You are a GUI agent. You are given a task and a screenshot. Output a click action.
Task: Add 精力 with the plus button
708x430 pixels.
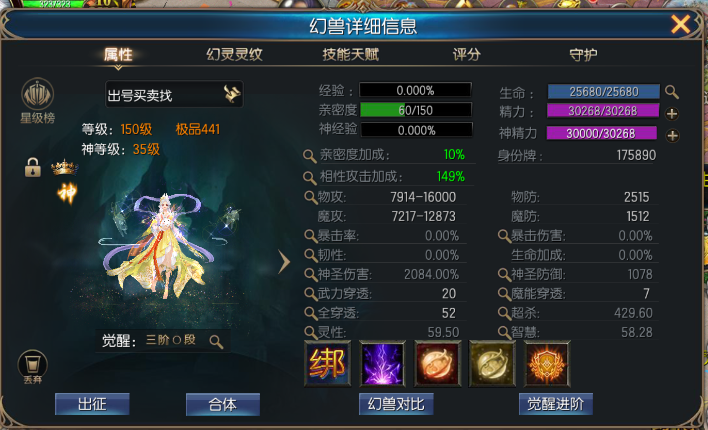[672, 113]
